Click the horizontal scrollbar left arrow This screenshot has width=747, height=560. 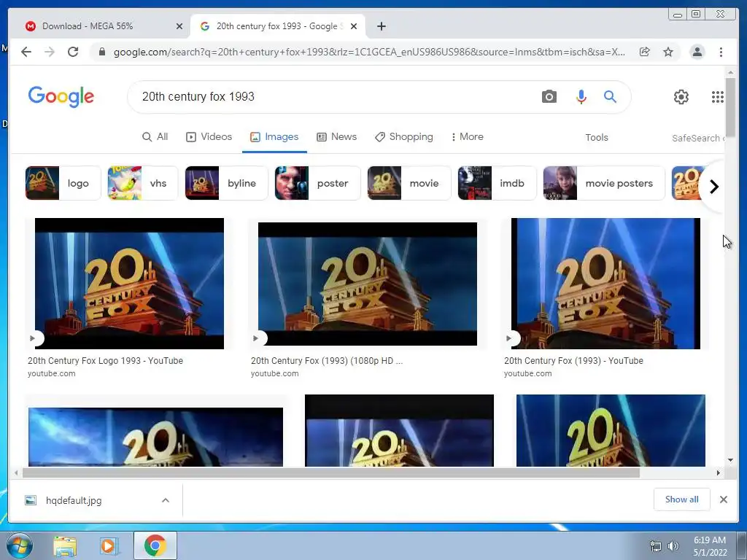pos(16,472)
